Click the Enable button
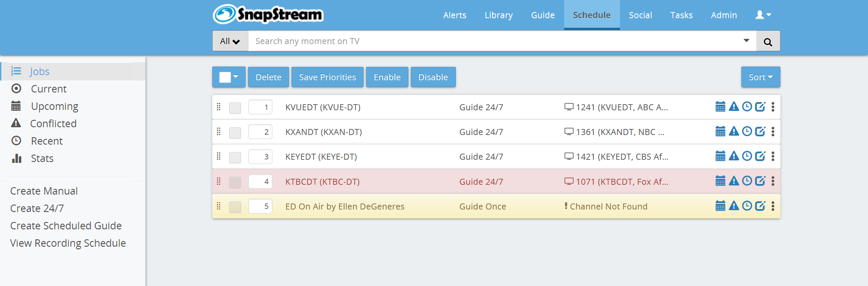Viewport: 868px width, 286px height. pos(387,77)
